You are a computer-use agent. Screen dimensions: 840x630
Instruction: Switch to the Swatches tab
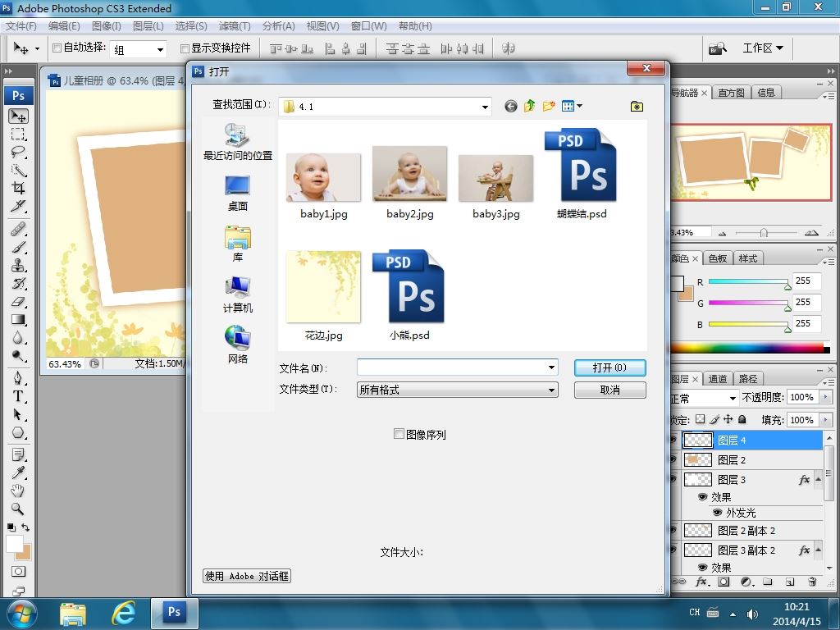(717, 258)
